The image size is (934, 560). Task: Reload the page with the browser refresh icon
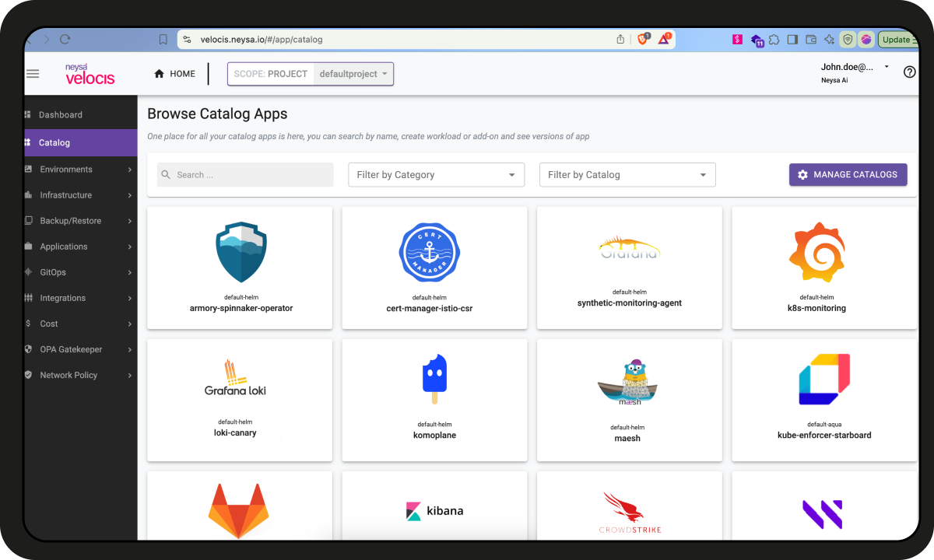65,39
